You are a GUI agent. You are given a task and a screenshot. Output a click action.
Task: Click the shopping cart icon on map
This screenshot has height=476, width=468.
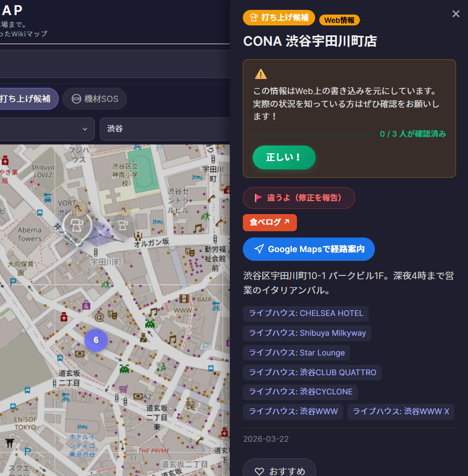click(123, 389)
